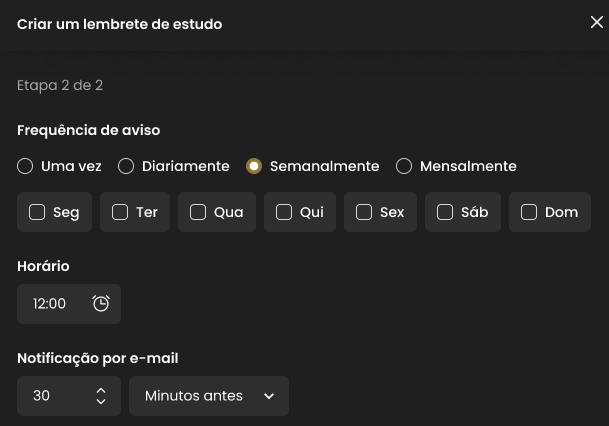Open the Minutos antes dropdown
609x426 pixels.
pyautogui.click(x=209, y=396)
